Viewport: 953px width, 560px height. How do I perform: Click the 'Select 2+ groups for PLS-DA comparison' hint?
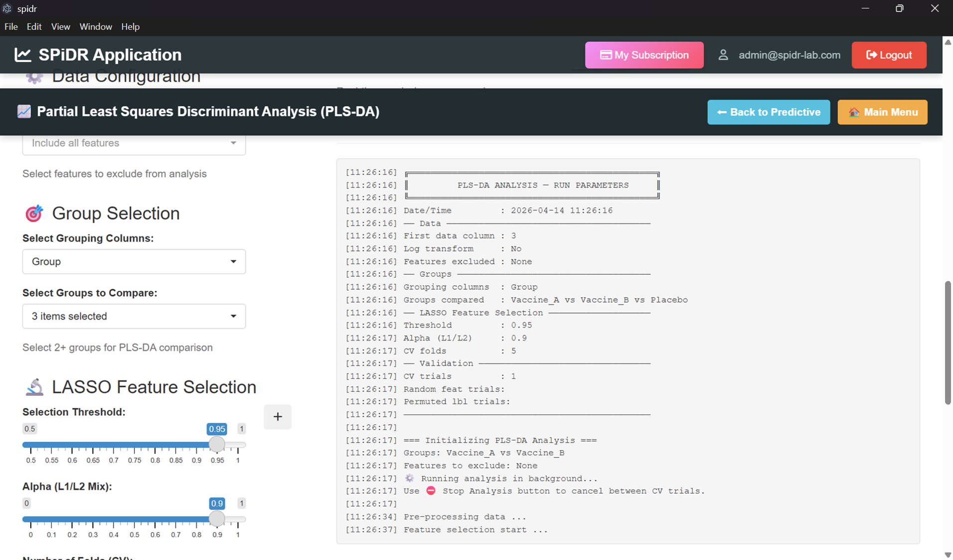tap(118, 347)
